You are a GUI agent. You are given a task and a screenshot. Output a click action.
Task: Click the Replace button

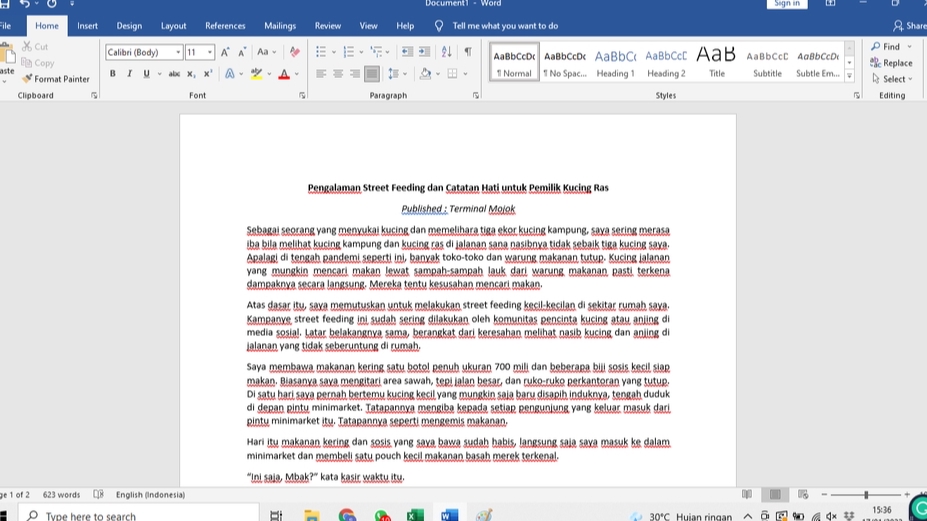(x=892, y=63)
